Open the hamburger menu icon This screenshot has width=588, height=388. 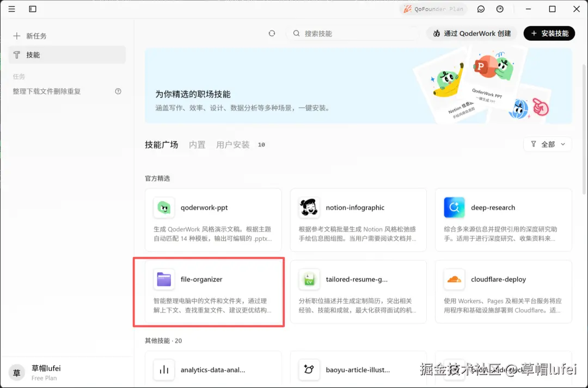click(x=11, y=9)
